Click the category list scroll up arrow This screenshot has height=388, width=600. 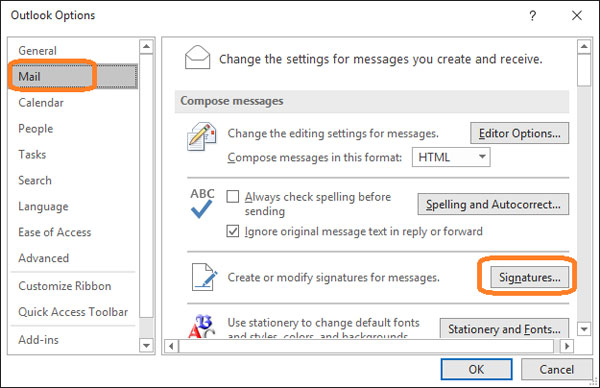pyautogui.click(x=146, y=47)
